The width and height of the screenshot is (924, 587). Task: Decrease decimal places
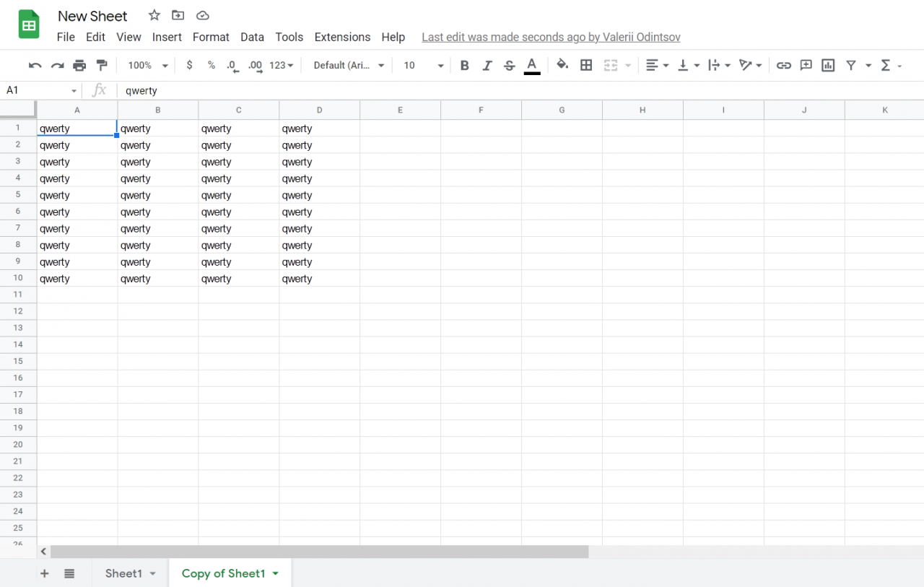coord(232,65)
